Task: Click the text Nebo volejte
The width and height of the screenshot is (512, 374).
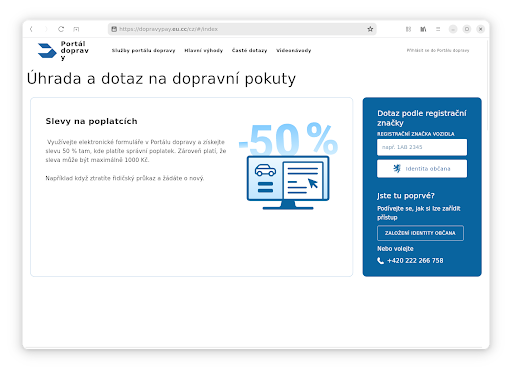Action: pos(395,249)
